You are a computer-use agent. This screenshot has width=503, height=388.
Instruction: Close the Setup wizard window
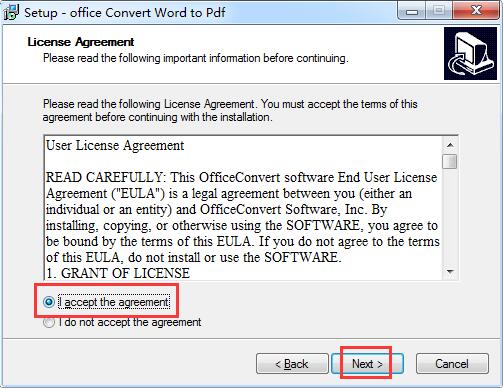pos(476,12)
